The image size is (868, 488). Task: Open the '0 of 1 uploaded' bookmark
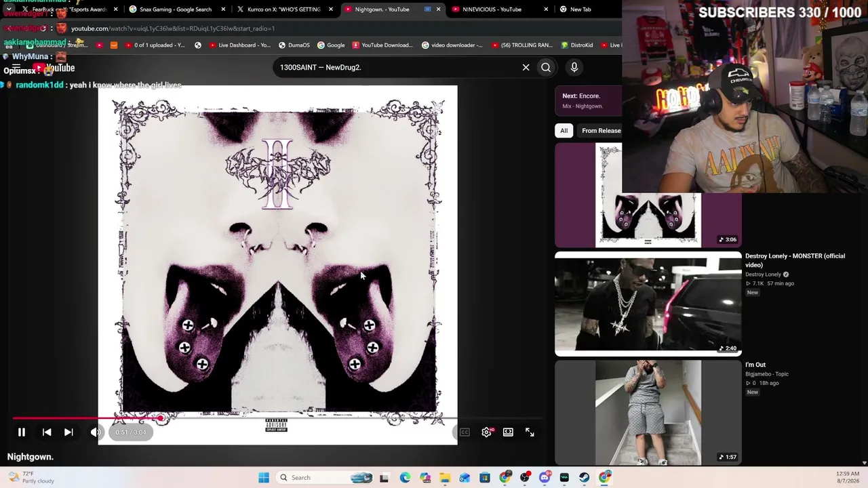(x=154, y=45)
